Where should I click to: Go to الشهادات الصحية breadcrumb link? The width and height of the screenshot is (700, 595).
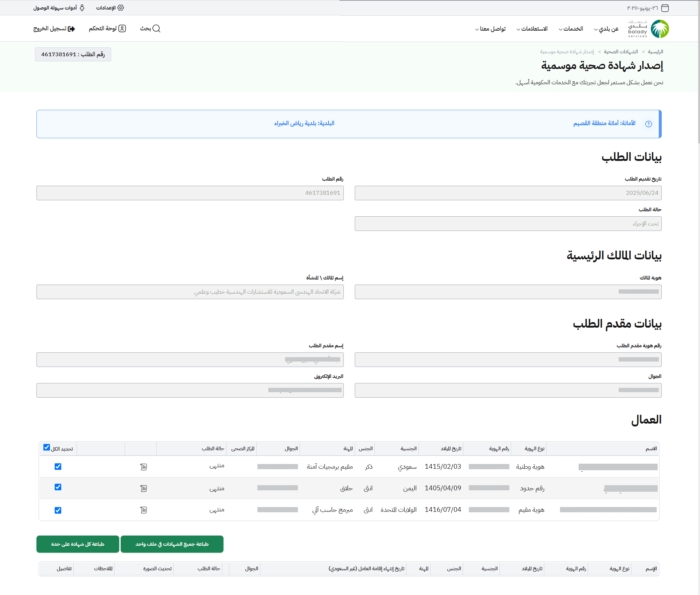pyautogui.click(x=621, y=52)
